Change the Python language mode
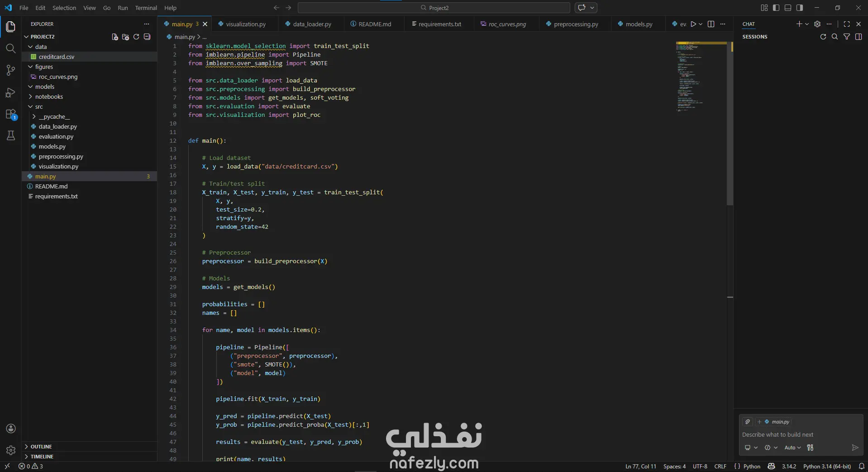Image resolution: width=868 pixels, height=472 pixels. (x=752, y=466)
